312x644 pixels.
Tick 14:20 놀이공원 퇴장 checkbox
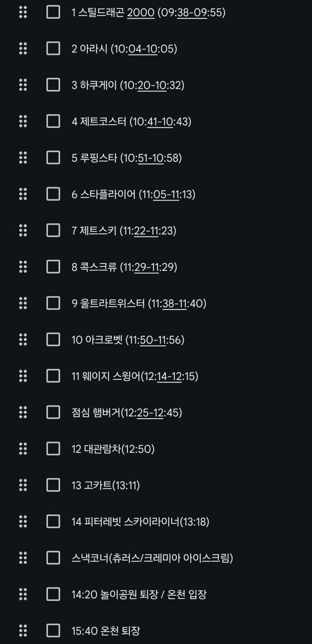tap(53, 594)
